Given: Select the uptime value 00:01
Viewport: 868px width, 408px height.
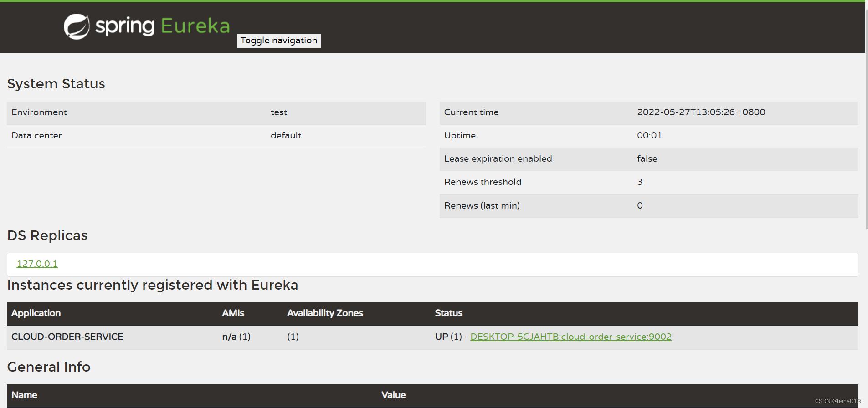Looking at the screenshot, I should click(650, 136).
